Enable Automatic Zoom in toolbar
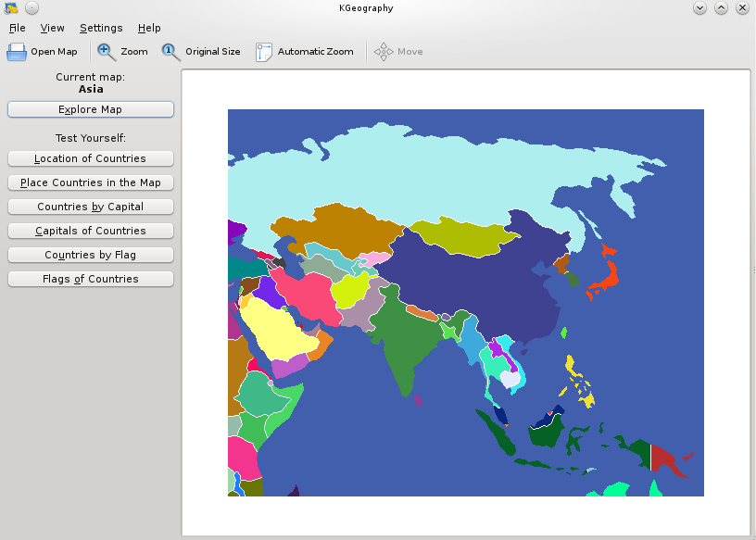Image resolution: width=756 pixels, height=540 pixels. point(264,52)
